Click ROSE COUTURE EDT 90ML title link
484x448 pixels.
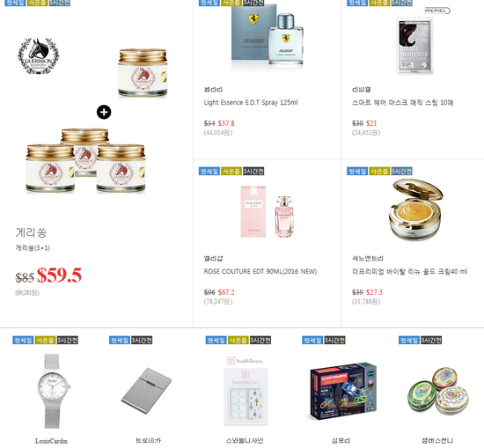point(260,271)
